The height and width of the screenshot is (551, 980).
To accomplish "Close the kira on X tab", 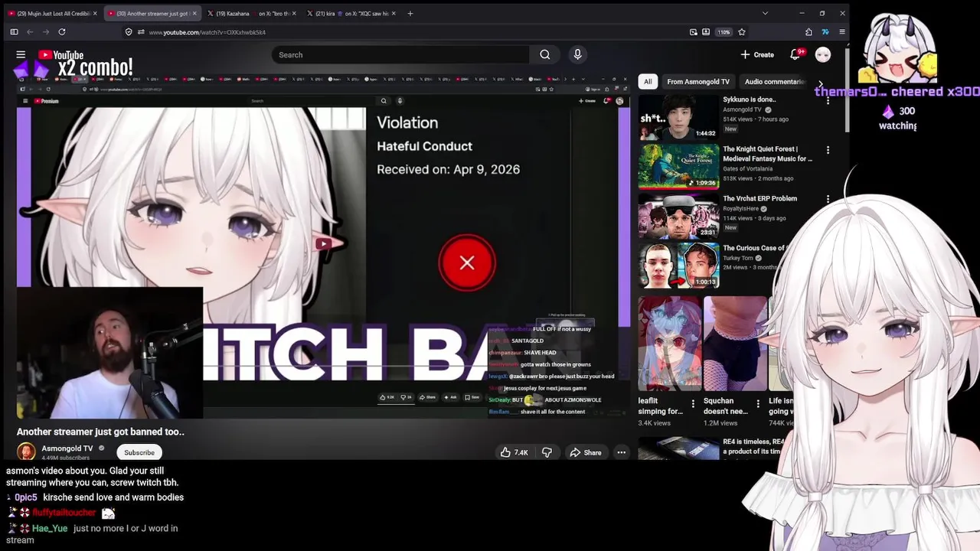I will pyautogui.click(x=394, y=13).
